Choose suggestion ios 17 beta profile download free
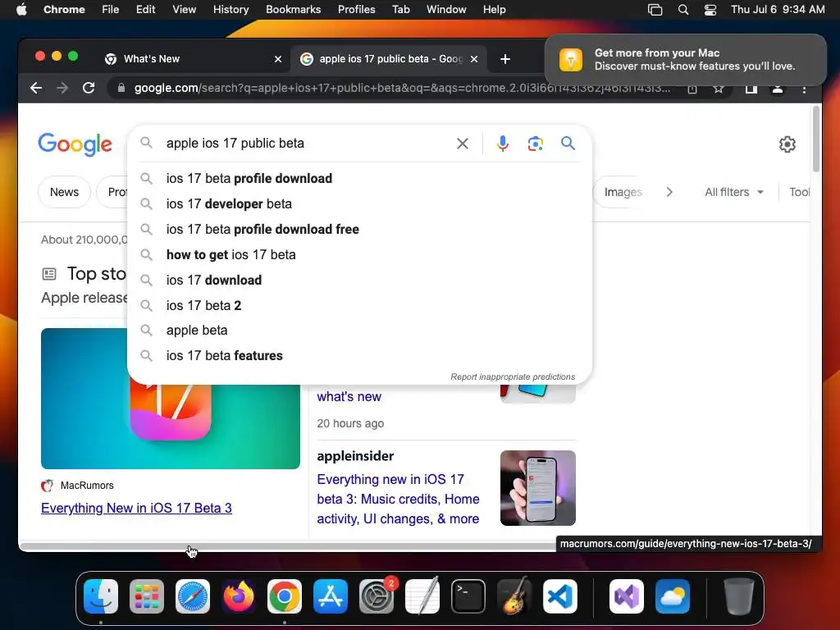Screen dimensions: 840x630 pos(359,230)
